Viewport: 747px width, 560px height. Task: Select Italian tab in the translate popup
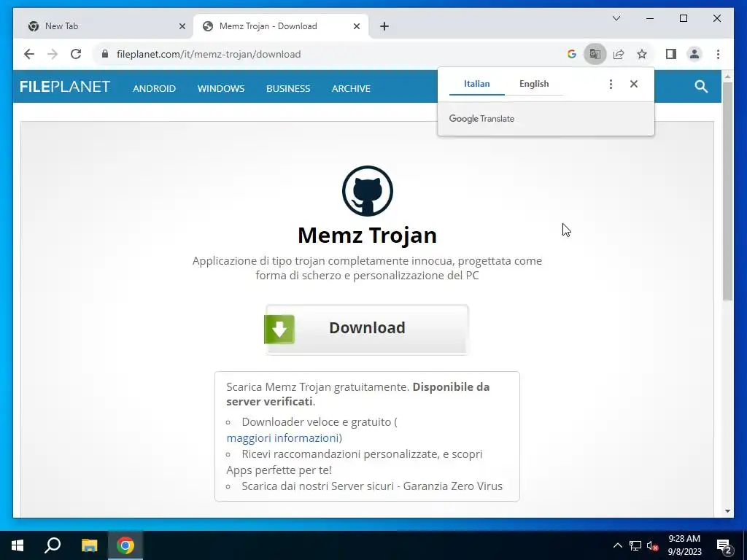coord(477,84)
